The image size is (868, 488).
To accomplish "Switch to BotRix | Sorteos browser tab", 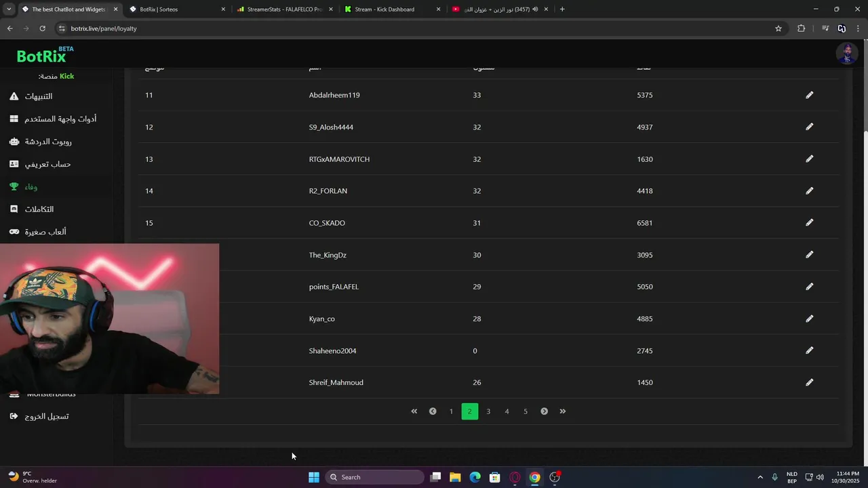I will [177, 9].
